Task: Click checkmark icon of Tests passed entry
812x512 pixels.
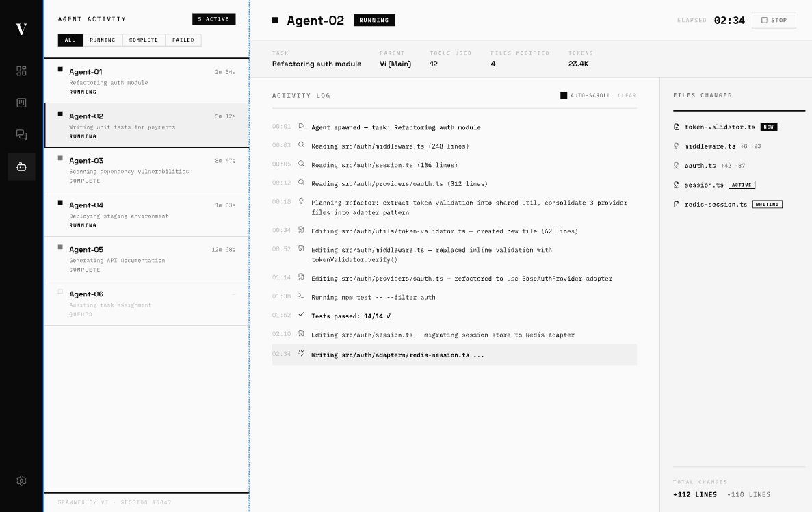Action: tap(301, 315)
